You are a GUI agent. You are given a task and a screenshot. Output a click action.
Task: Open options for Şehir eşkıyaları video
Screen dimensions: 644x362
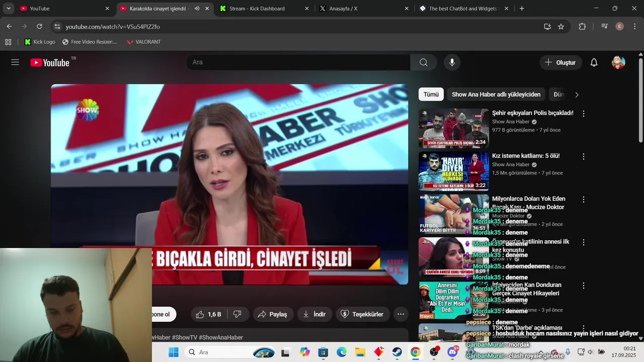584,114
